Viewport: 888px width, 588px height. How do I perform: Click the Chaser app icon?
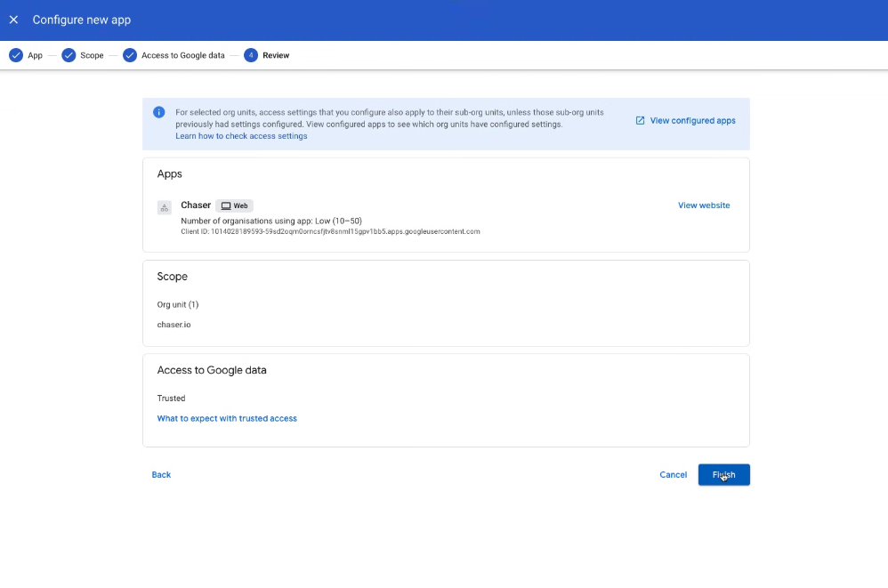[164, 206]
